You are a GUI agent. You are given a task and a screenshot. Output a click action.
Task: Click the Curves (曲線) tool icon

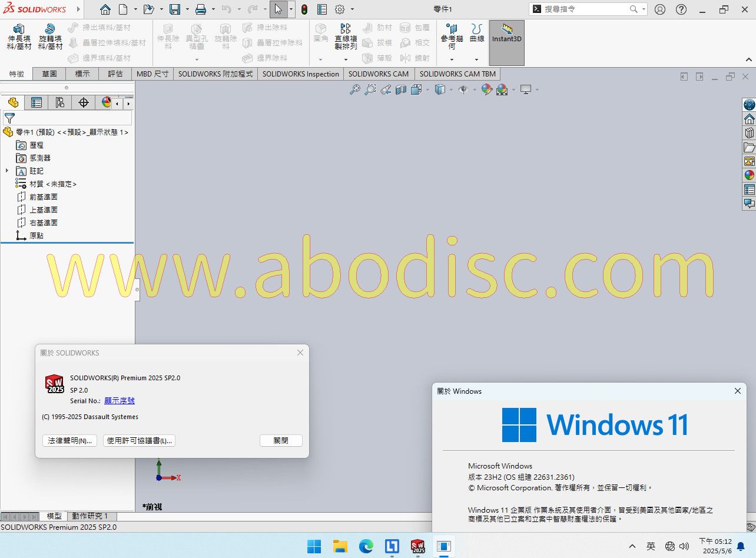coord(476,29)
